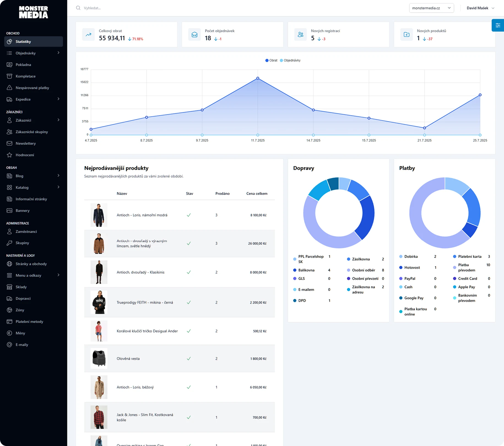Expand the Katalog submenu chevron
The height and width of the screenshot is (446, 504).
click(58, 187)
